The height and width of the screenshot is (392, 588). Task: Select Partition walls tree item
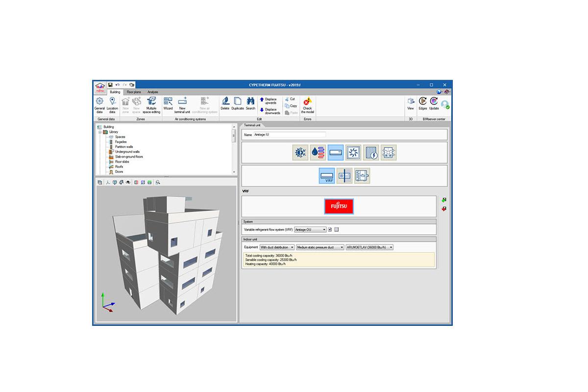pyautogui.click(x=124, y=147)
